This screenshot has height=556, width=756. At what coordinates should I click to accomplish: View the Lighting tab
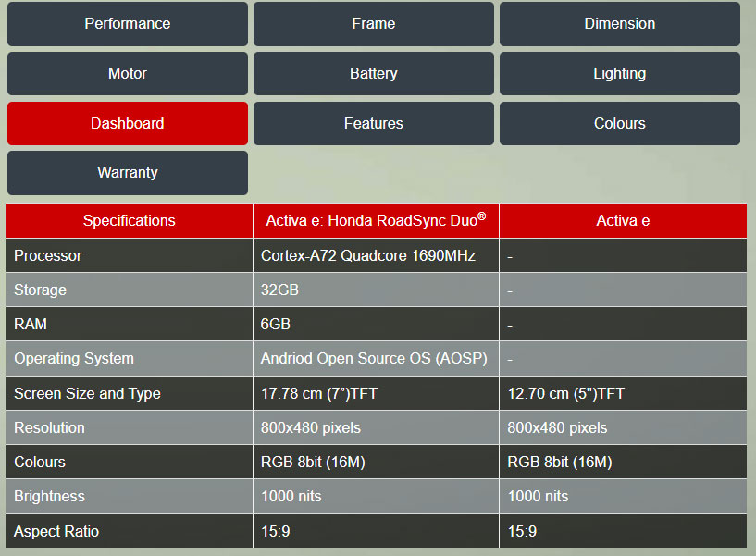pyautogui.click(x=620, y=74)
